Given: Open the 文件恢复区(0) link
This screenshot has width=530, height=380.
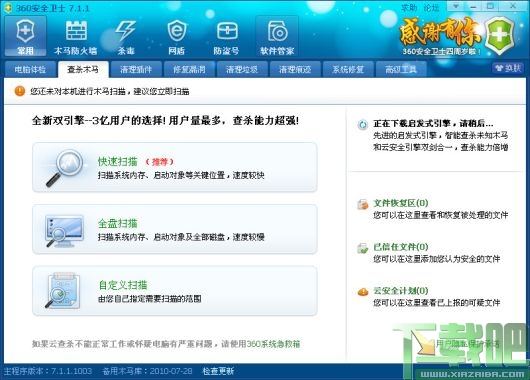Looking at the screenshot, I should click(401, 203).
